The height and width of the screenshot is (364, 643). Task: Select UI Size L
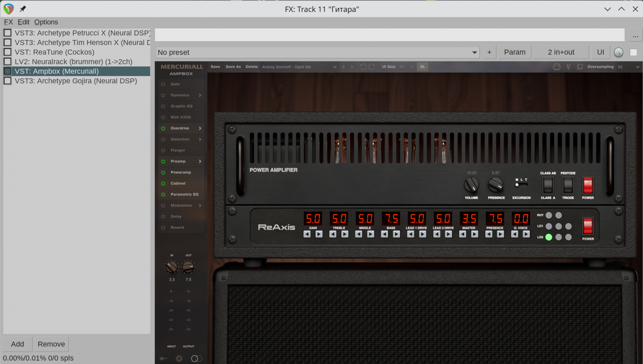point(412,67)
